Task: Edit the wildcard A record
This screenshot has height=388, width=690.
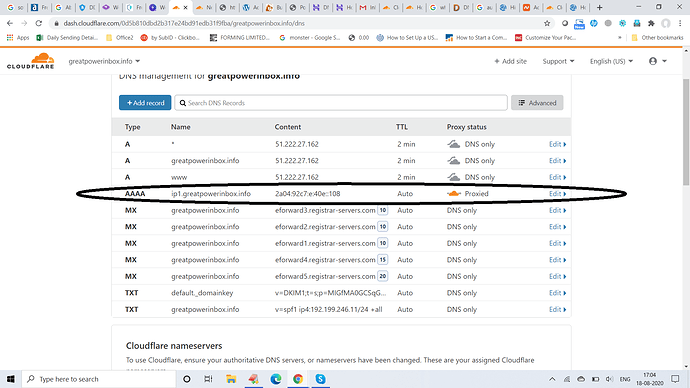Action: (x=557, y=144)
